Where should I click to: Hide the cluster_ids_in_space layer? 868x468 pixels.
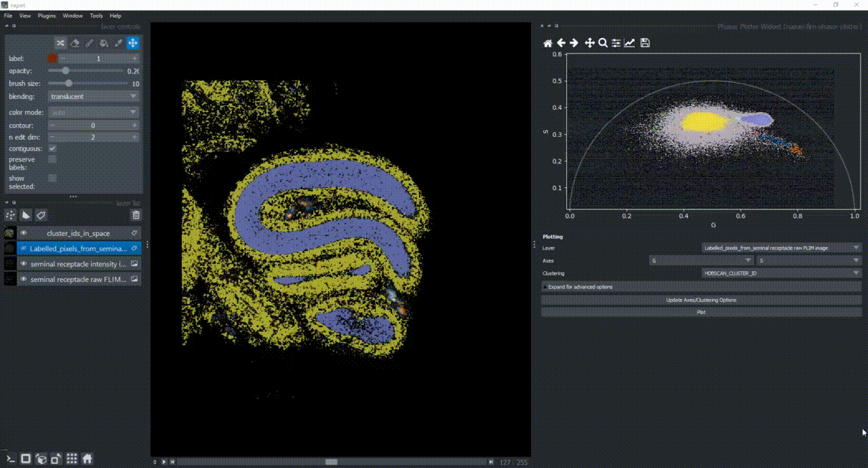pos(24,233)
